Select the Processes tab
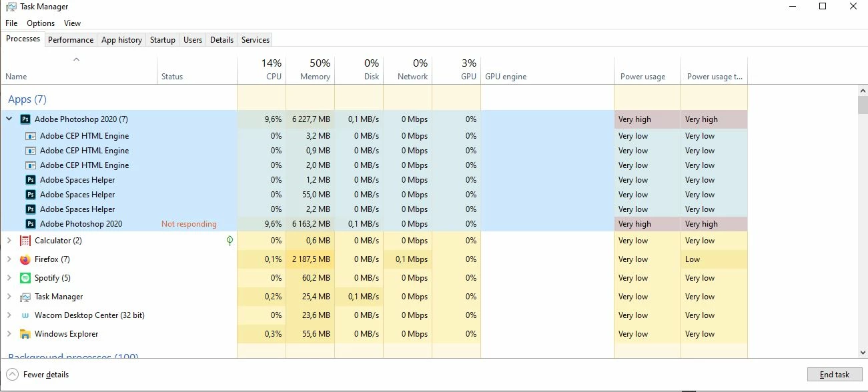Viewport: 868px width, 392px height. (x=23, y=39)
